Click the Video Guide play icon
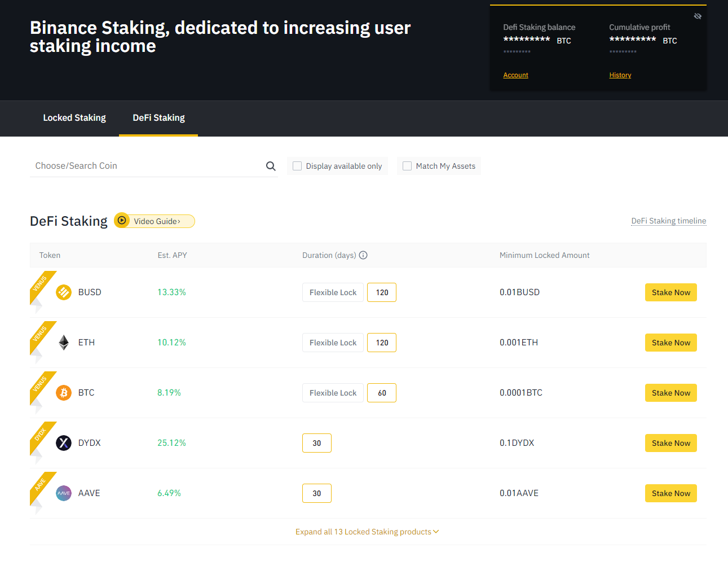Screen dimensions: 728x570 (x=122, y=221)
